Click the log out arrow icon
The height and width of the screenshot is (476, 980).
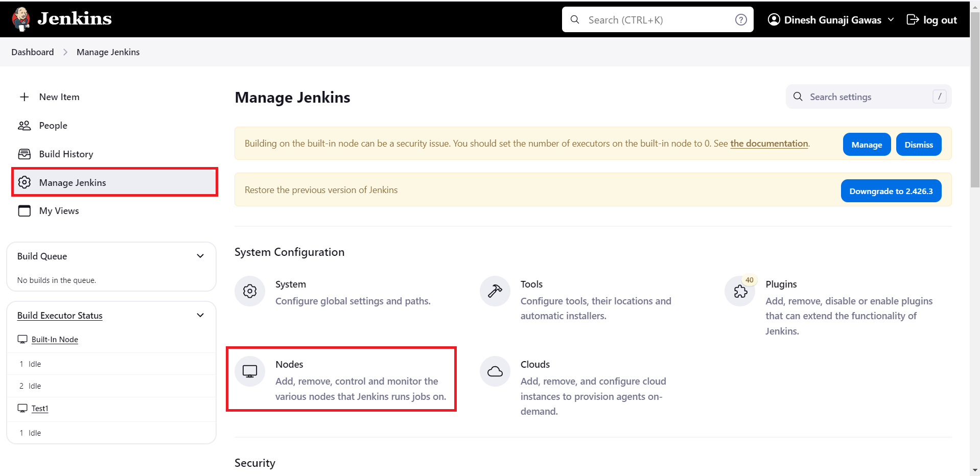click(913, 19)
